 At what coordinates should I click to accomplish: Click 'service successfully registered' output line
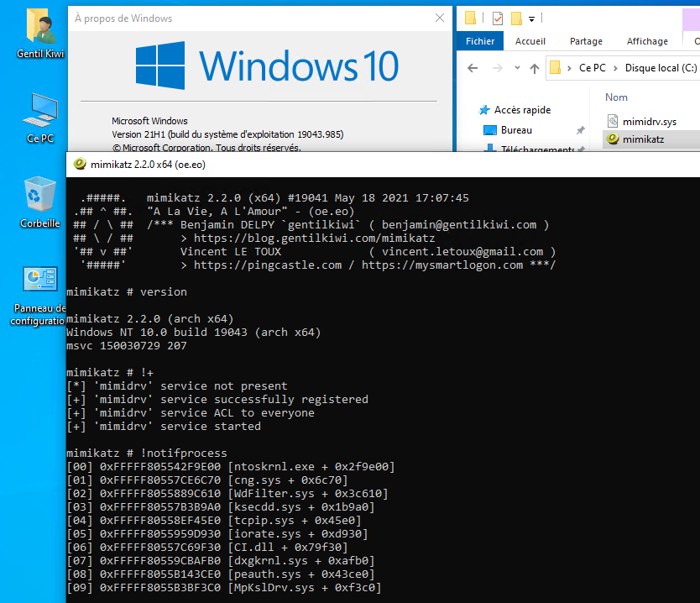pyautogui.click(x=217, y=399)
